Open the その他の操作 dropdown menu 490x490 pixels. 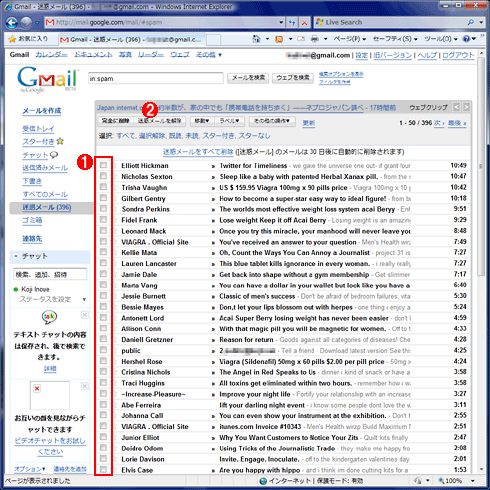(x=272, y=121)
